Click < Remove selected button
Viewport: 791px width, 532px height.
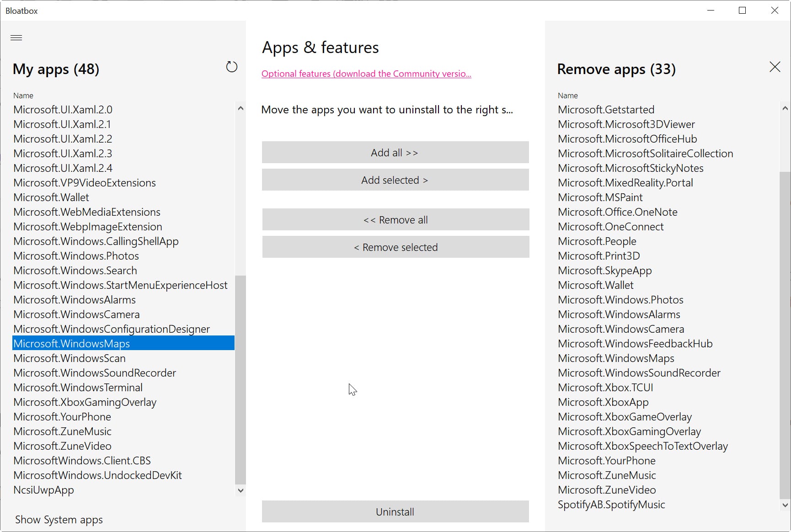point(395,247)
